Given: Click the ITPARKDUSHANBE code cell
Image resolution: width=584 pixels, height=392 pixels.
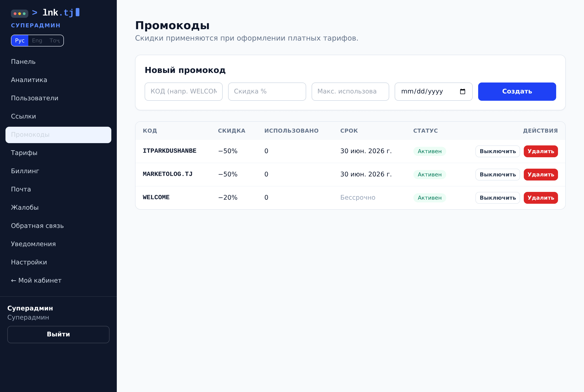Looking at the screenshot, I should [x=169, y=151].
